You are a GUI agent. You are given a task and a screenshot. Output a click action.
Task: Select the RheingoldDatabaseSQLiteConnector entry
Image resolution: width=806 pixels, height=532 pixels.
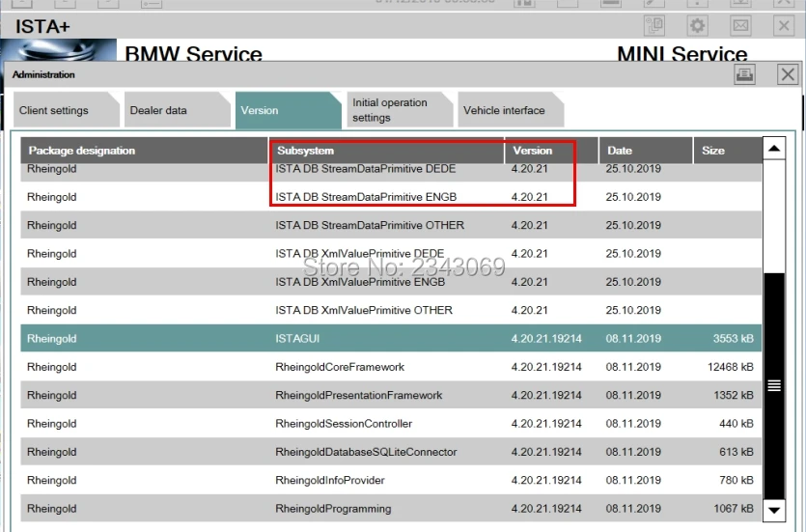point(366,452)
